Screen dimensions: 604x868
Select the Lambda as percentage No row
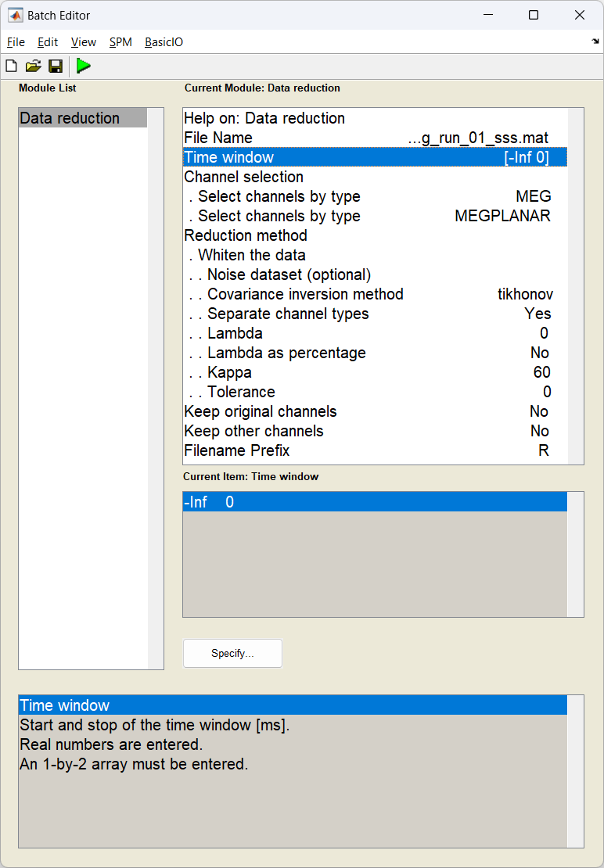(375, 353)
